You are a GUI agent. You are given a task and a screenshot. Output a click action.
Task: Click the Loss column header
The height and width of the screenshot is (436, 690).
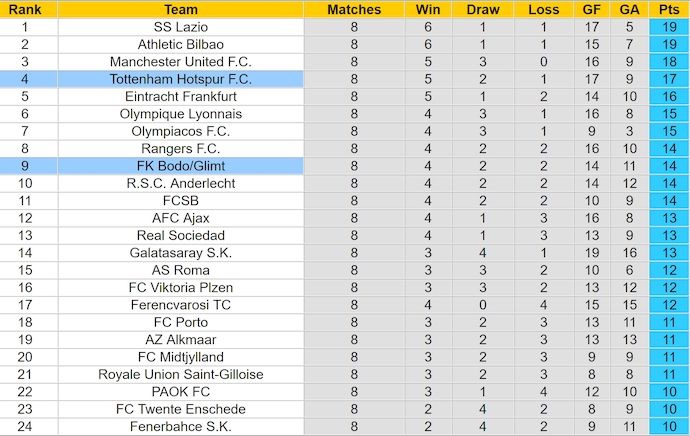coord(543,9)
